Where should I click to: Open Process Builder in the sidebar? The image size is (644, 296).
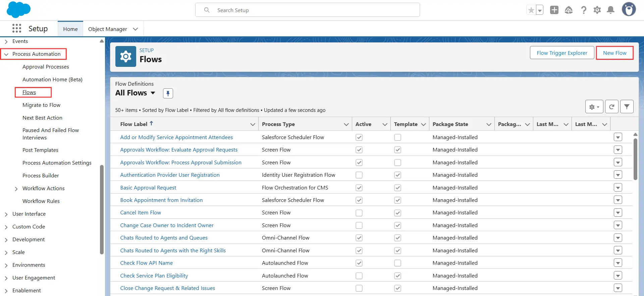[41, 175]
